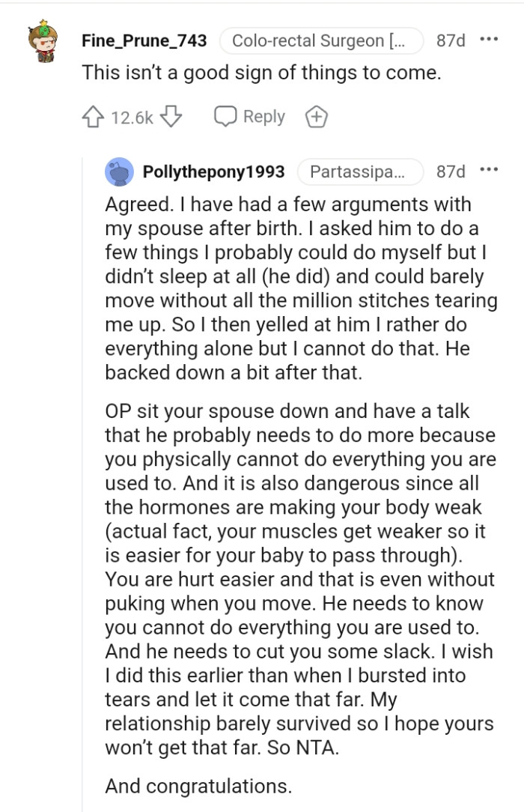The width and height of the screenshot is (524, 812).
Task: Open Pollythepony1993's profile
Action: (216, 172)
